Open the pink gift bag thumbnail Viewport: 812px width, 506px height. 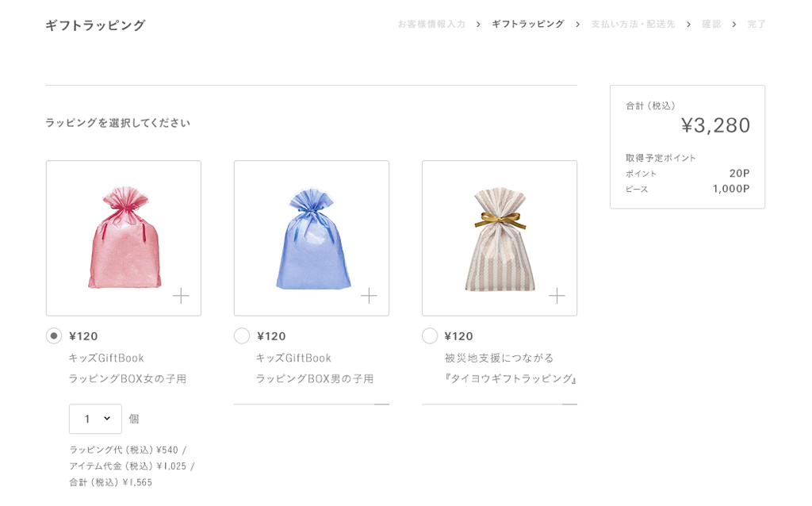pyautogui.click(x=124, y=238)
